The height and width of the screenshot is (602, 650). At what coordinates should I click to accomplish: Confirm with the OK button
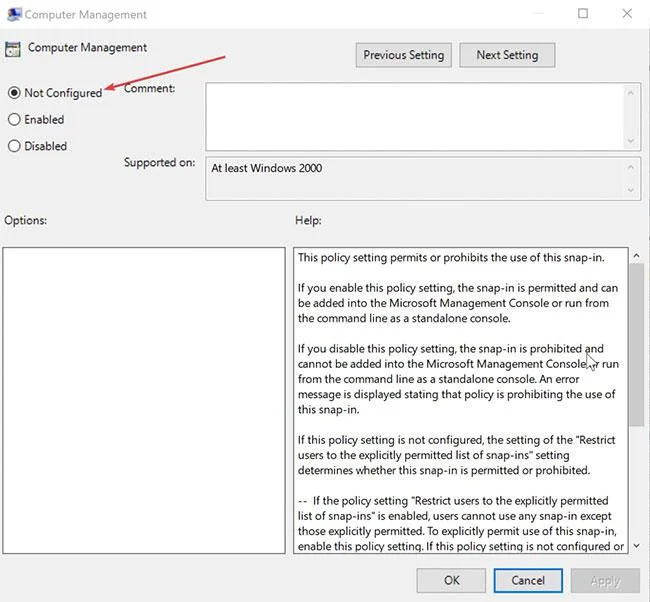point(451,580)
